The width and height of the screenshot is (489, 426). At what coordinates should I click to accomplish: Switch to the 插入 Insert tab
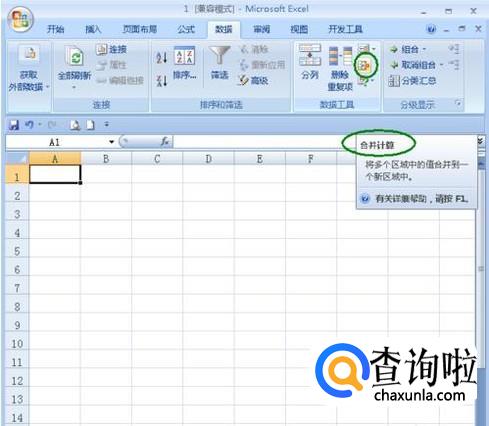click(x=93, y=29)
